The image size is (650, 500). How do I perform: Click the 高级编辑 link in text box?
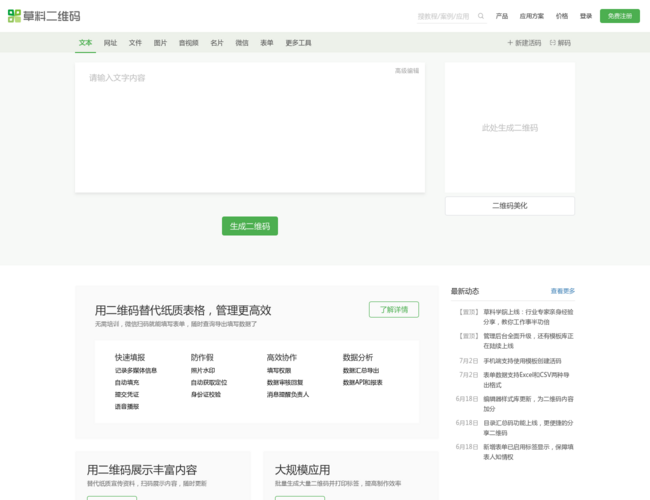click(x=406, y=71)
